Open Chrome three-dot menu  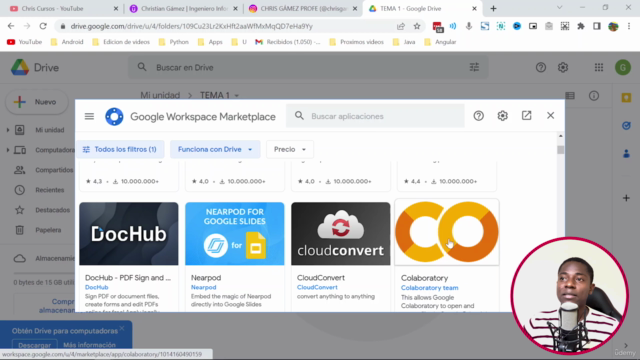pyautogui.click(x=629, y=26)
